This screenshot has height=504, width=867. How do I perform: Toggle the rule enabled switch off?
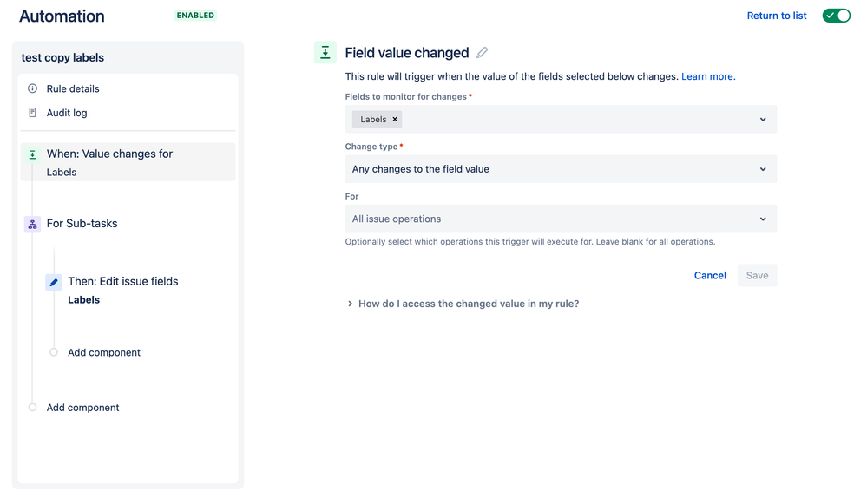[x=837, y=16]
